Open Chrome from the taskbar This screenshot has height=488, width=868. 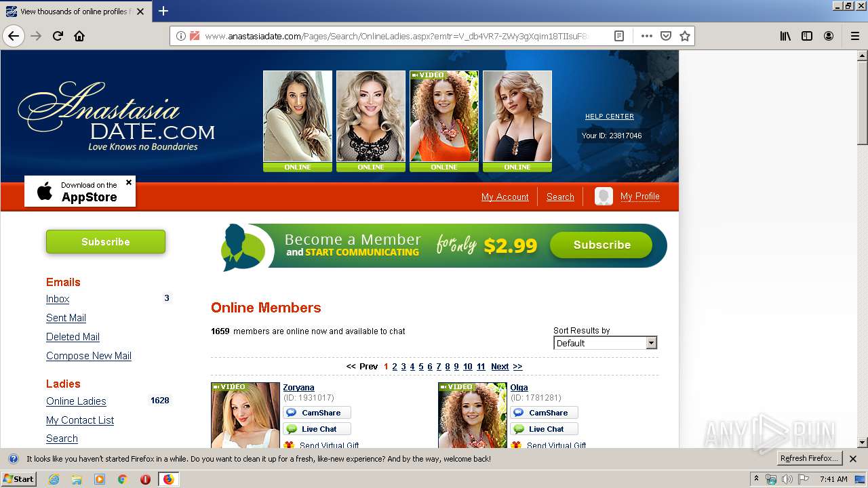[122, 479]
